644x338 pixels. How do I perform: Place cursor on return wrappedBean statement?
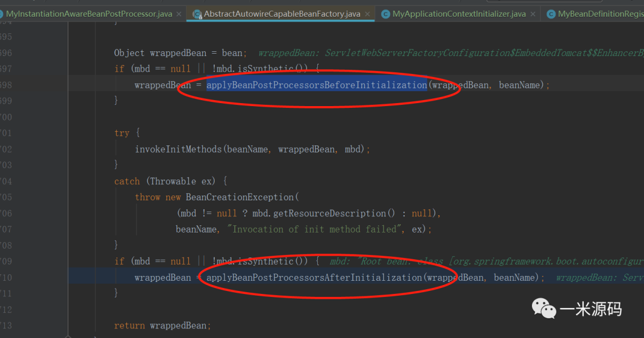(162, 325)
